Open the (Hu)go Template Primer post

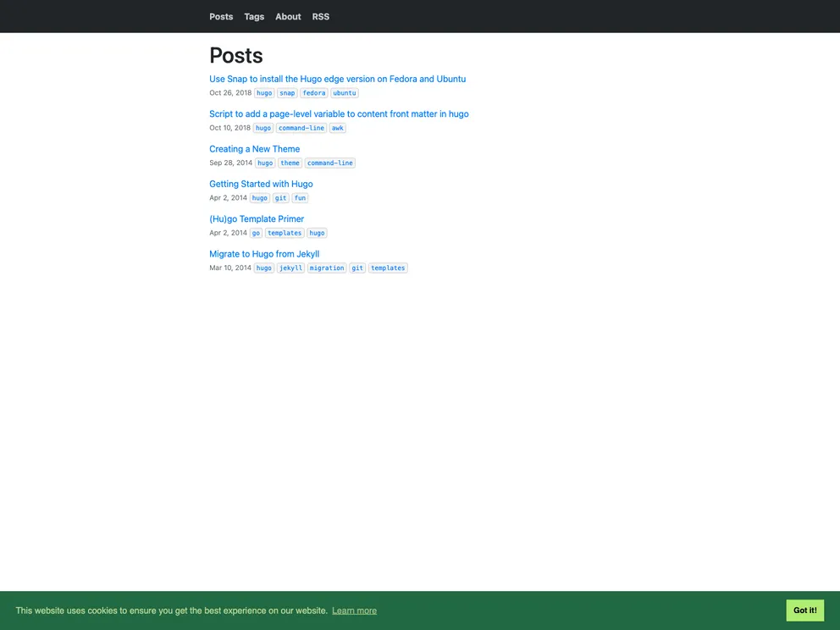[257, 218]
